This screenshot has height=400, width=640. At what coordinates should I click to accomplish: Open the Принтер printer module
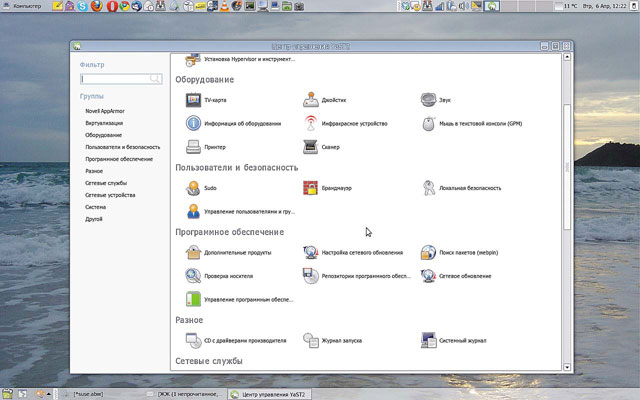coord(193,147)
